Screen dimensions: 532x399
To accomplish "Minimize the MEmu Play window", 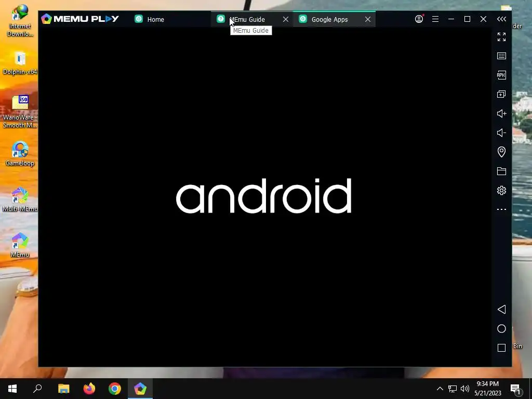I will click(451, 19).
